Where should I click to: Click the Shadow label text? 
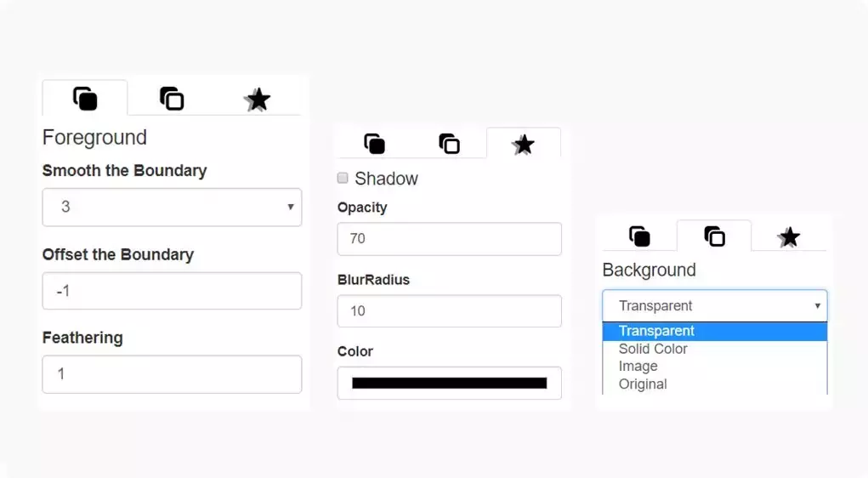point(386,179)
